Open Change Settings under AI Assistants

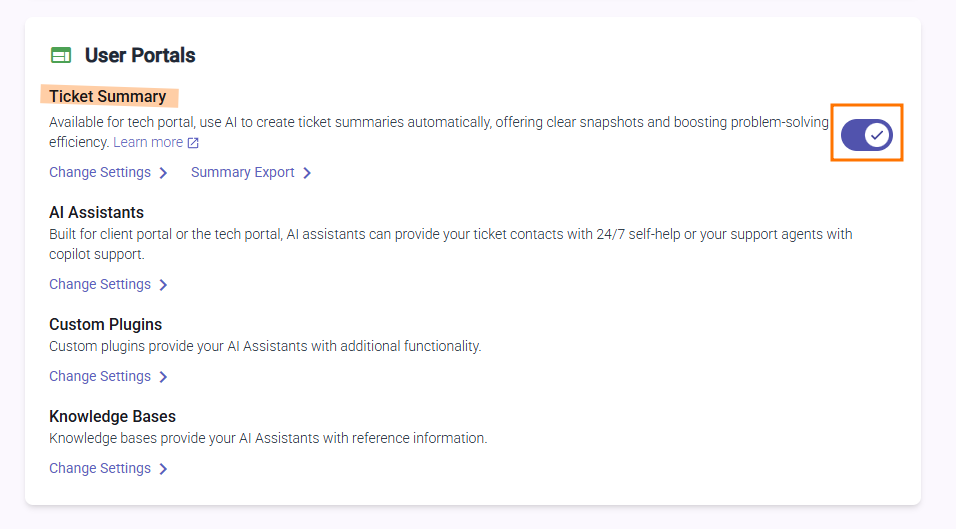pyautogui.click(x=100, y=284)
